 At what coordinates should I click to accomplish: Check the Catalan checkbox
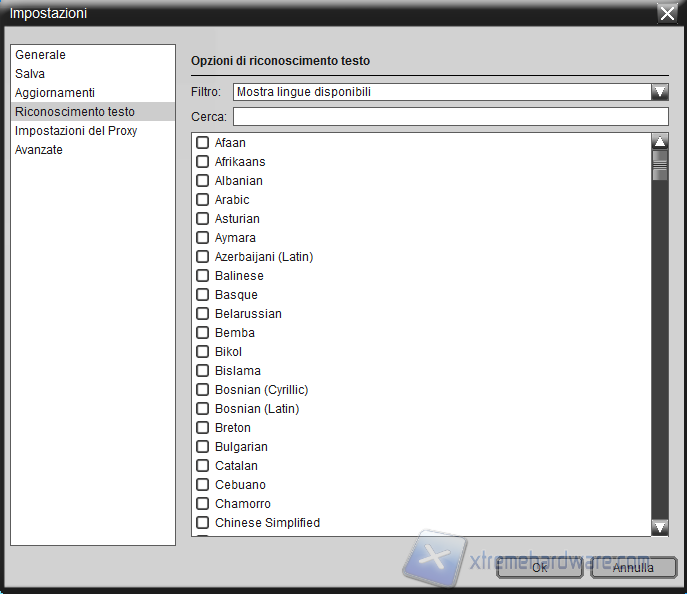[202, 466]
